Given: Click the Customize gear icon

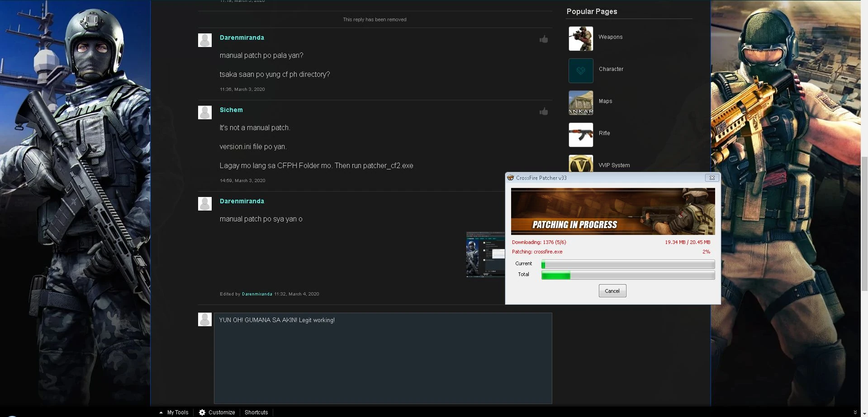Looking at the screenshot, I should pyautogui.click(x=202, y=412).
